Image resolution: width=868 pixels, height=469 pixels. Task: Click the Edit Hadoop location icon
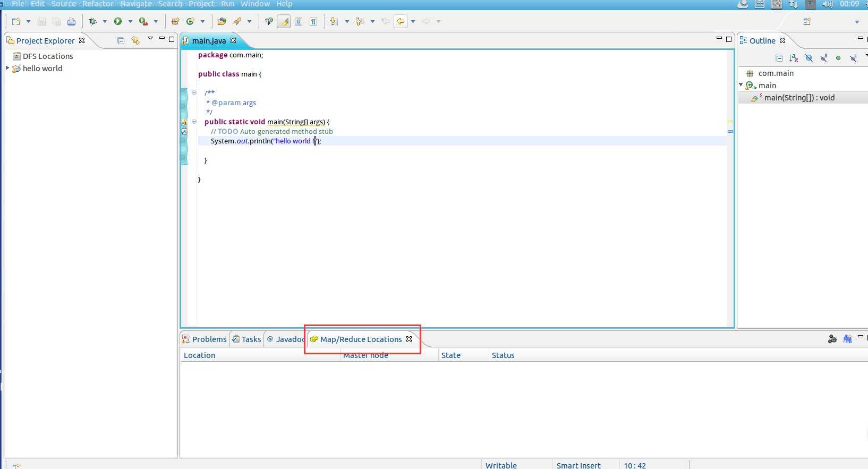point(832,339)
